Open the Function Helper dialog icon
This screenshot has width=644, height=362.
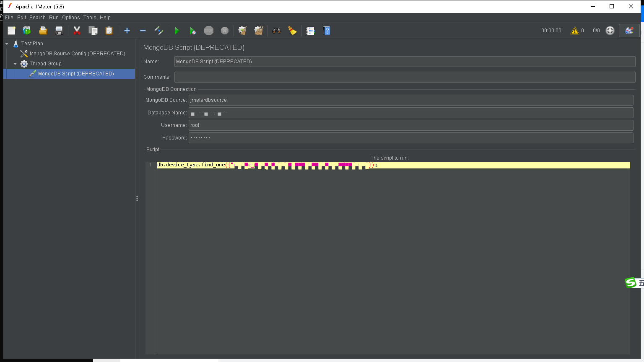tap(311, 31)
